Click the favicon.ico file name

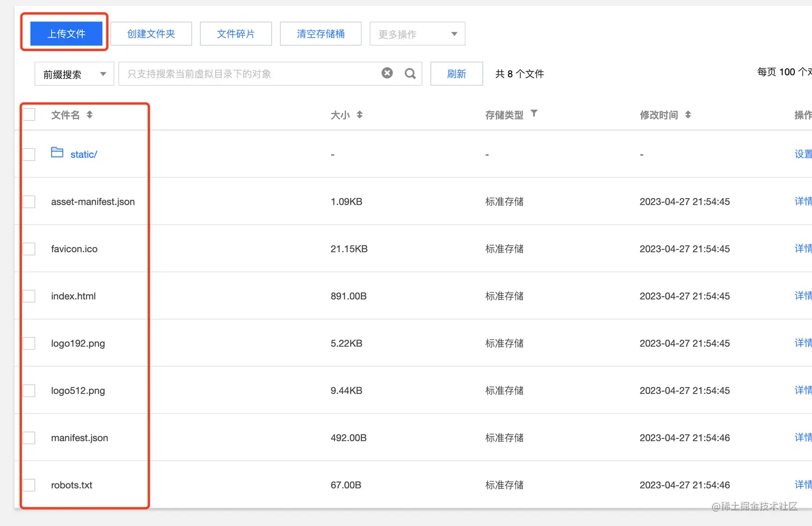74,249
